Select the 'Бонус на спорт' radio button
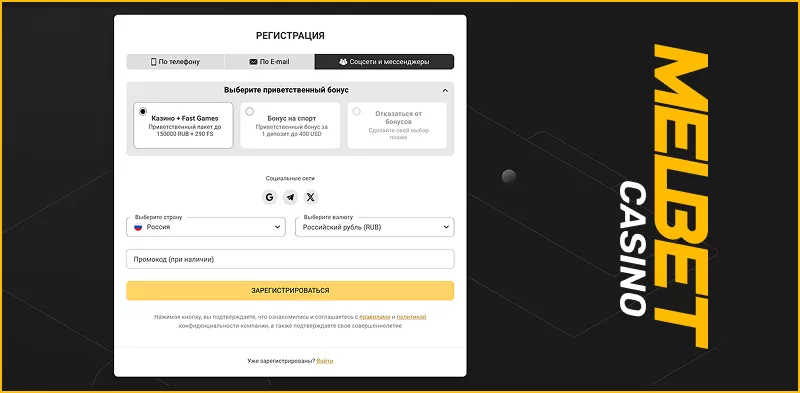 pos(249,111)
